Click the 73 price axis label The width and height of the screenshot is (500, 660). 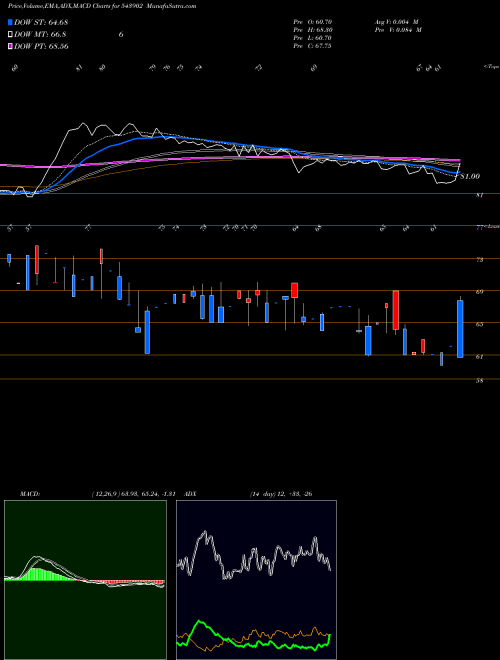coord(479,260)
